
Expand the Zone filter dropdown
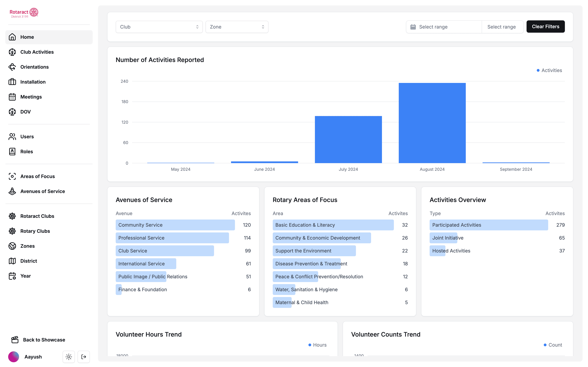[x=237, y=27]
